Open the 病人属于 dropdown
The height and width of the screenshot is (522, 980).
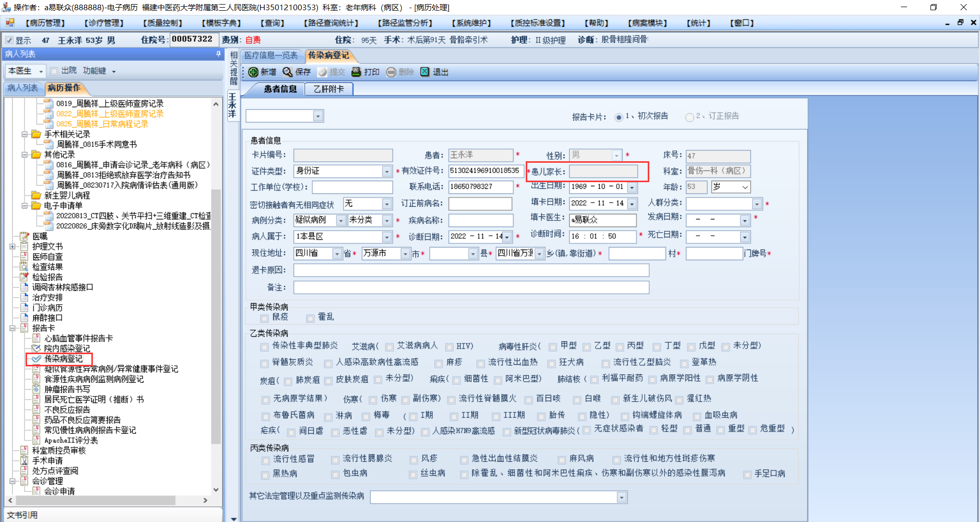coord(387,237)
